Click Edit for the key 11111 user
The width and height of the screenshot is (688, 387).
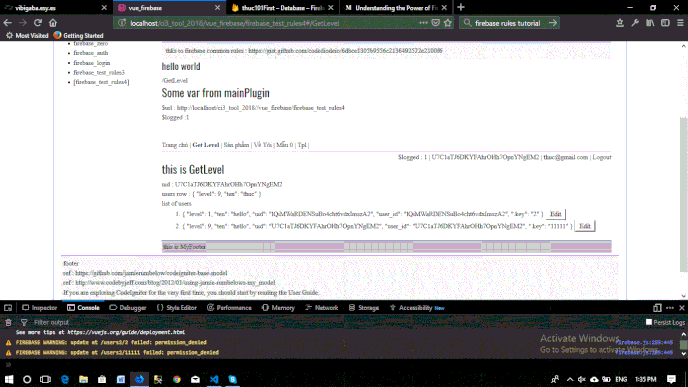(x=584, y=226)
